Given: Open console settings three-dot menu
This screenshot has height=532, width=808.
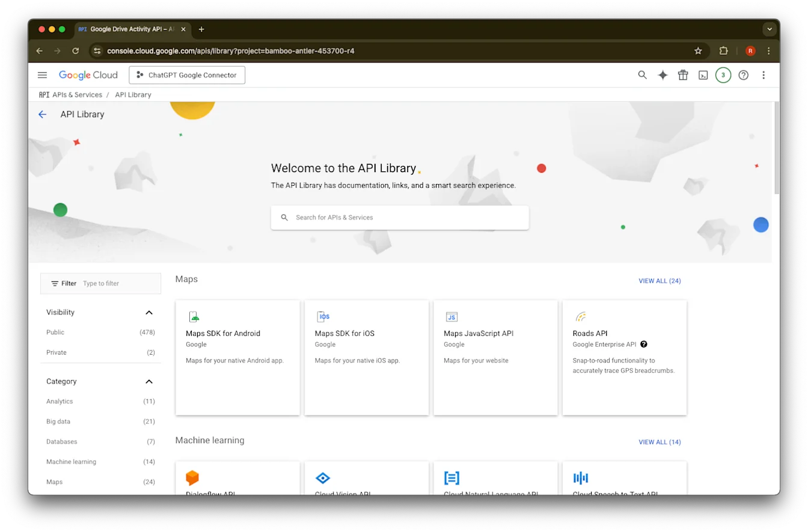Looking at the screenshot, I should tap(764, 75).
